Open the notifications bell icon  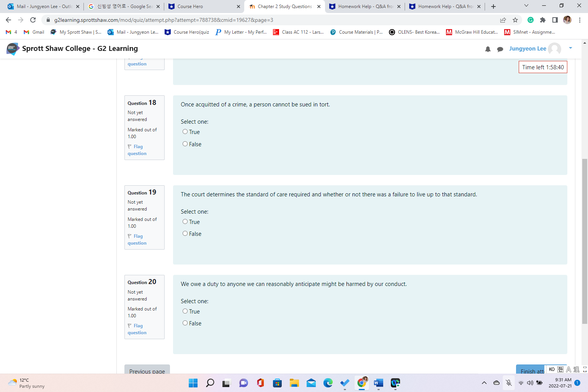click(x=488, y=49)
